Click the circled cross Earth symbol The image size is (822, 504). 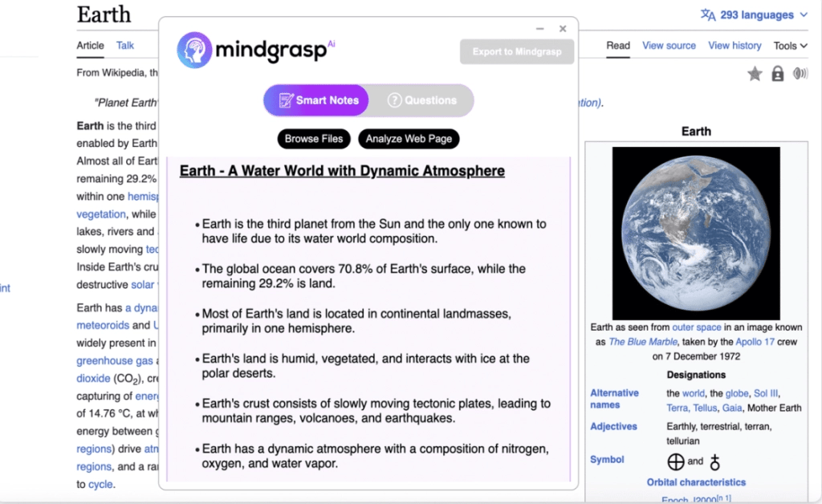click(x=676, y=461)
